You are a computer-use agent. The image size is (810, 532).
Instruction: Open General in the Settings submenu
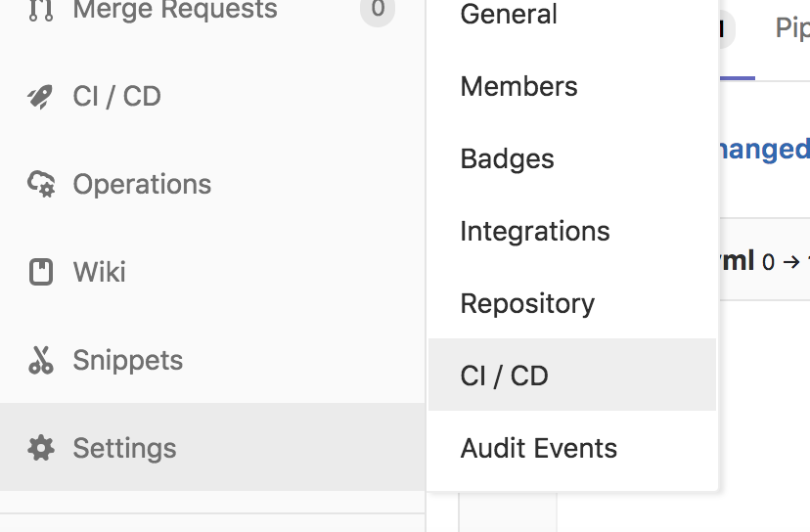click(x=509, y=15)
